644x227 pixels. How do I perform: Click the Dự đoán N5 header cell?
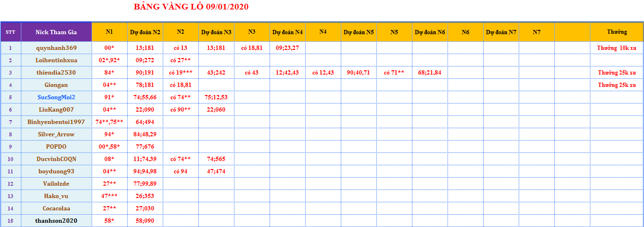[359, 32]
